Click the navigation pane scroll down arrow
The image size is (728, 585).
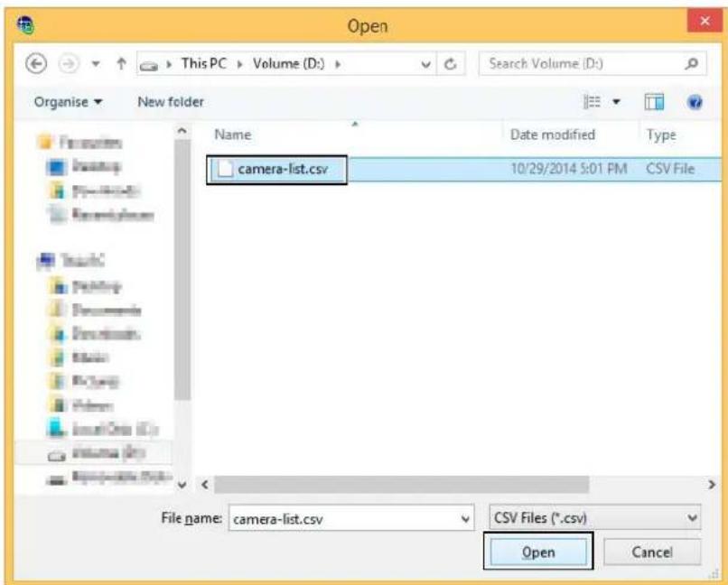(x=182, y=486)
